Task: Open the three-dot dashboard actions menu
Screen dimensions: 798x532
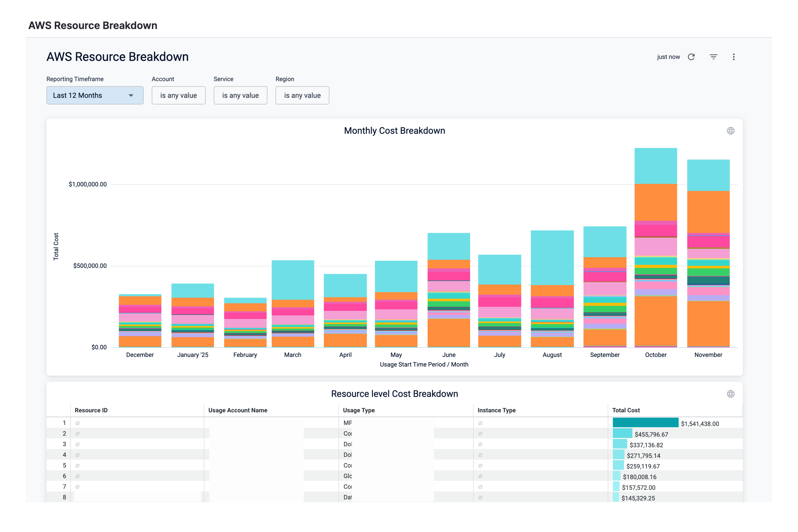Action: coord(734,57)
